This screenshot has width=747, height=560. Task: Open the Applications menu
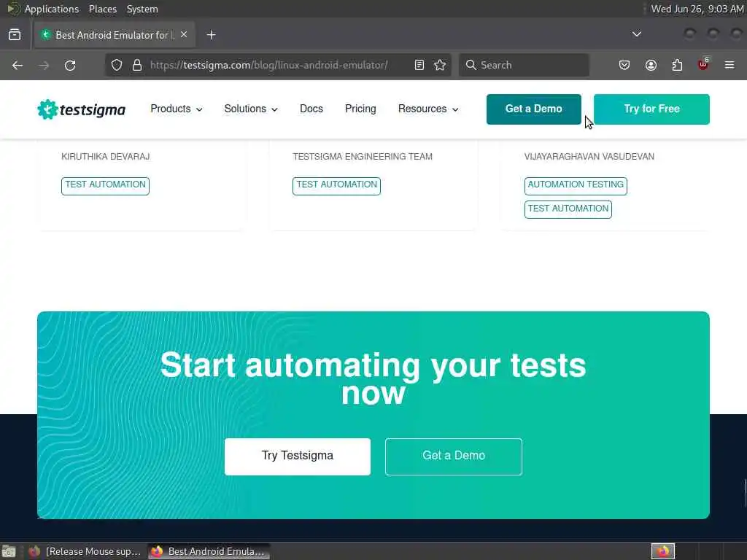52,9
